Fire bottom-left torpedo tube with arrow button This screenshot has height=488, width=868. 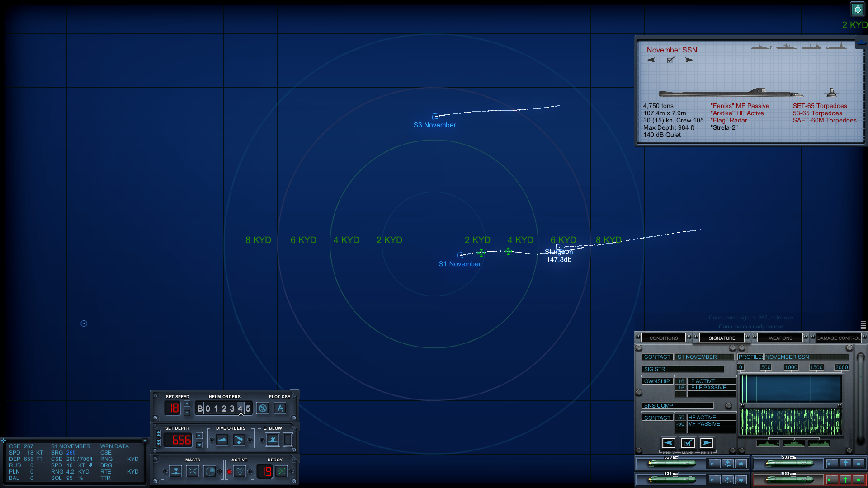741,480
